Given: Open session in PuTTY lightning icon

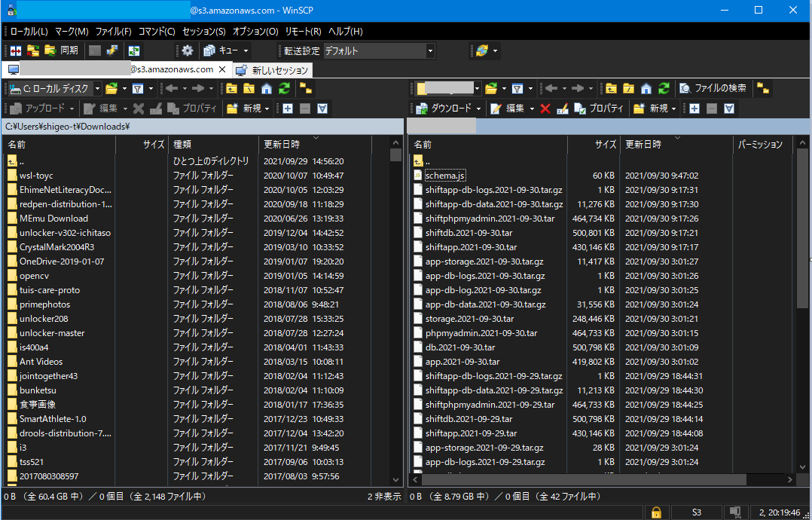Looking at the screenshot, I should (111, 50).
